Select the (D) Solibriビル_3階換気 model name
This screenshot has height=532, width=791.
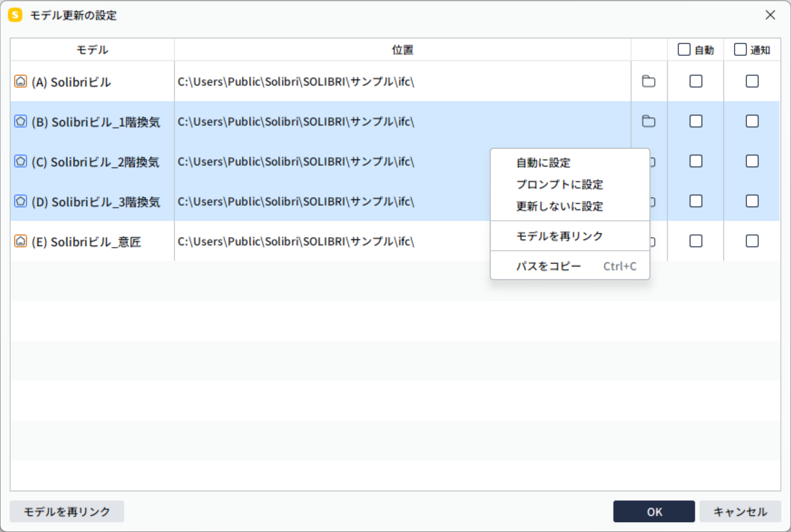(x=96, y=202)
